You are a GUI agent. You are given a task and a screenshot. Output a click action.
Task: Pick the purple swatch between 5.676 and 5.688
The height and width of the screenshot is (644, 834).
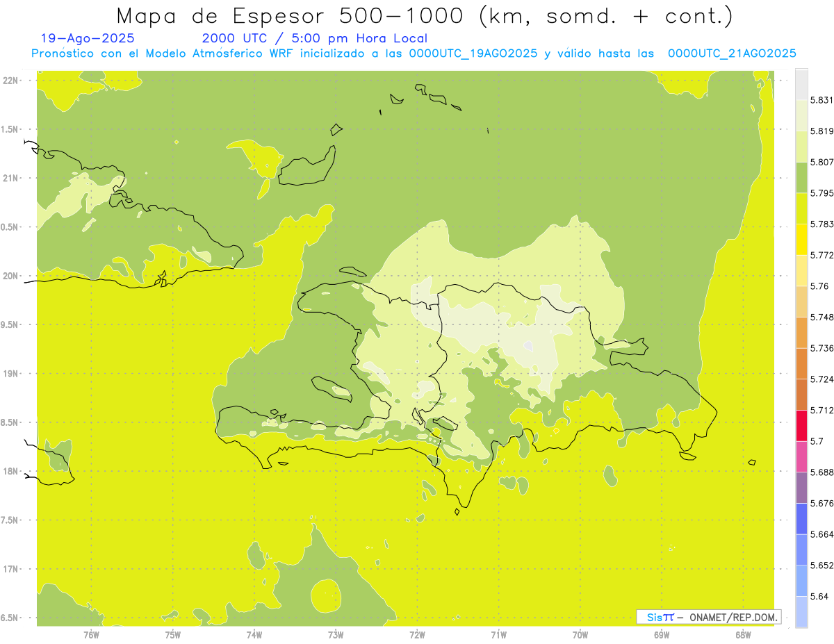(x=801, y=488)
